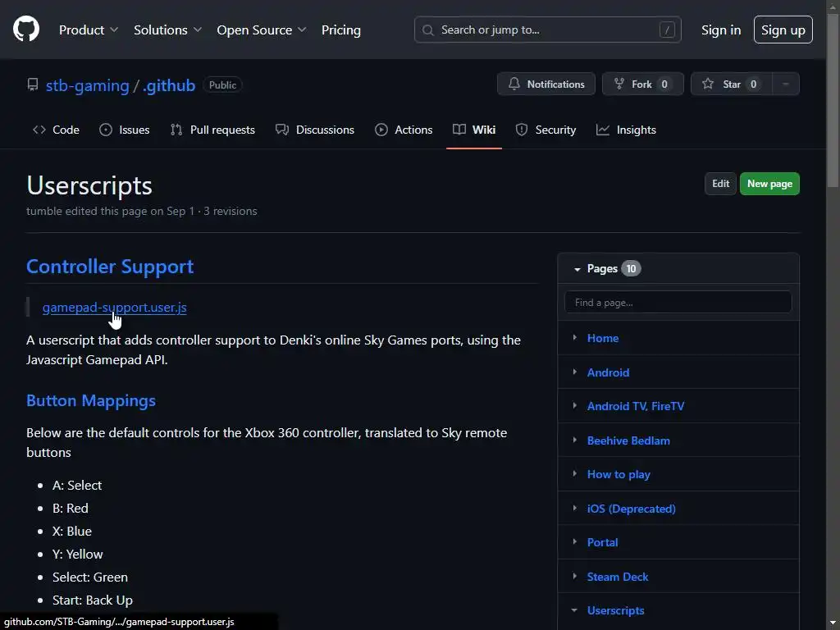This screenshot has width=840, height=630.
Task: Open the star lists dropdown arrow
Action: pyautogui.click(x=785, y=84)
